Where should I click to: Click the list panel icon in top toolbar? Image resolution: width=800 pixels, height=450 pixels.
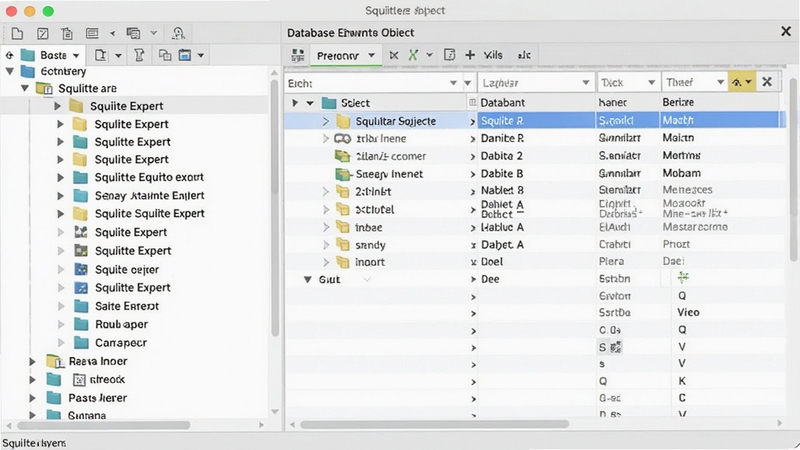coord(92,34)
